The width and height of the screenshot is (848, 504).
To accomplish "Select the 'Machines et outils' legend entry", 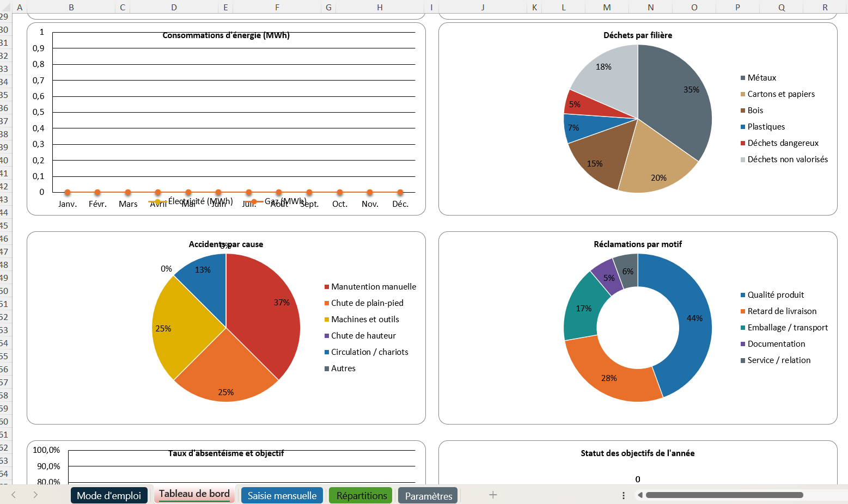I will point(365,319).
